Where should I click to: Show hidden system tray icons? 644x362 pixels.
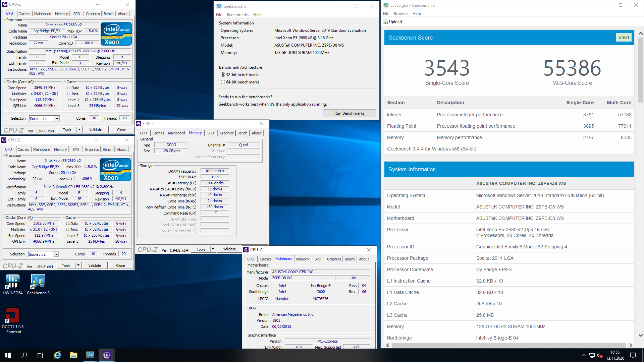tap(584, 355)
